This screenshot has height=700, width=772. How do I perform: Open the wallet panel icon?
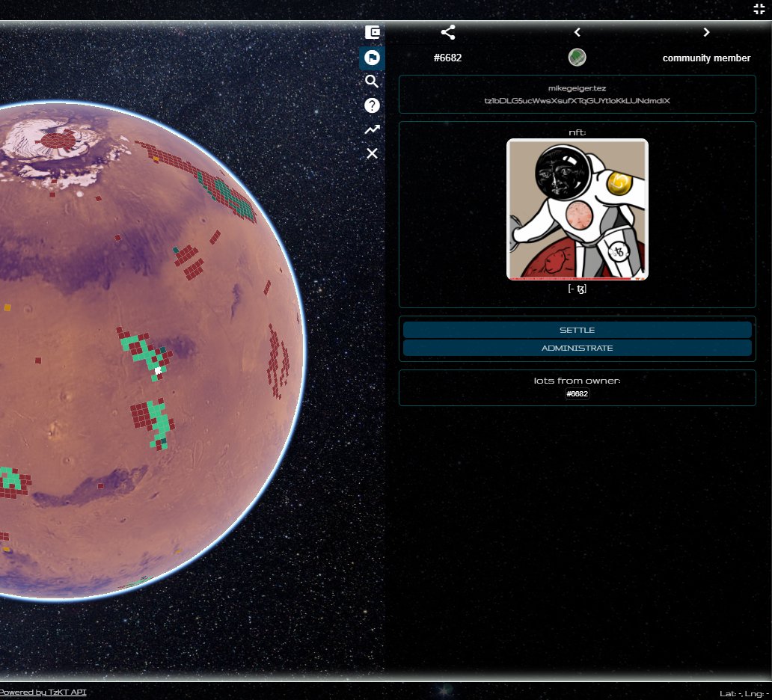373,32
